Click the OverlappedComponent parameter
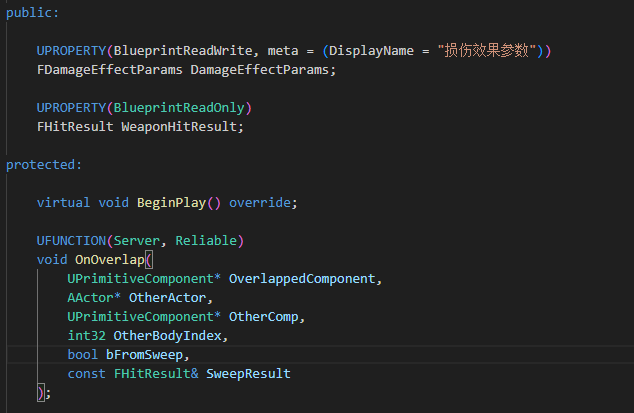Viewport: 634px width, 413px height. click(302, 279)
